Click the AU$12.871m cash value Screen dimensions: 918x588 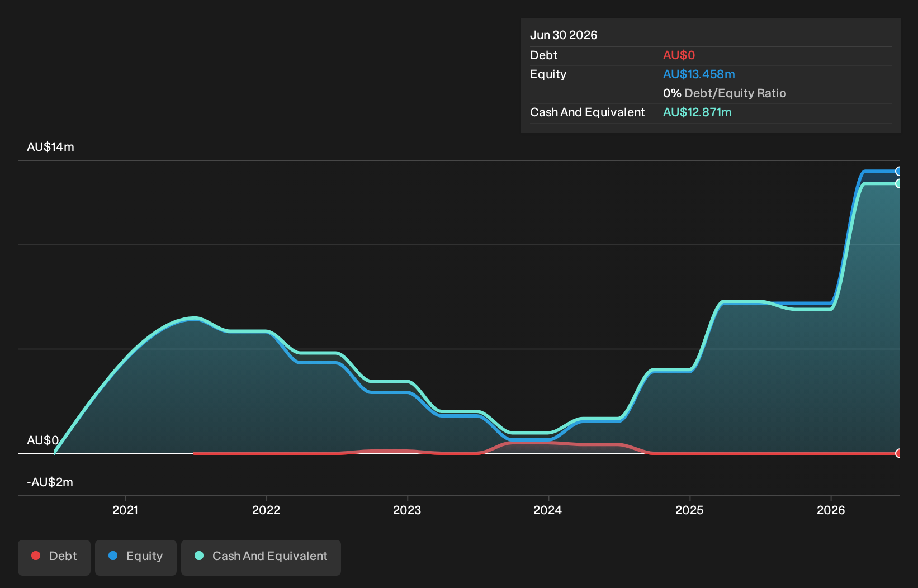(697, 112)
